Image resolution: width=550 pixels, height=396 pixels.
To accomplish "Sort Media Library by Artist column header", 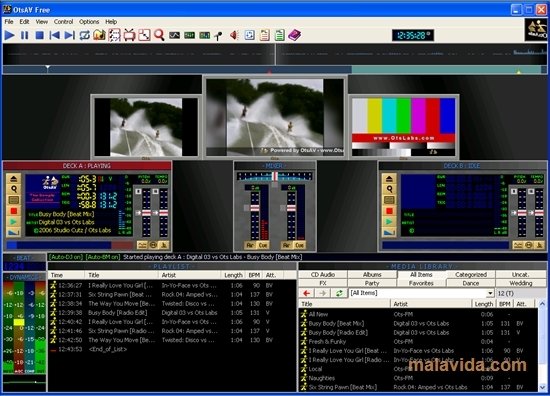I will pyautogui.click(x=430, y=304).
